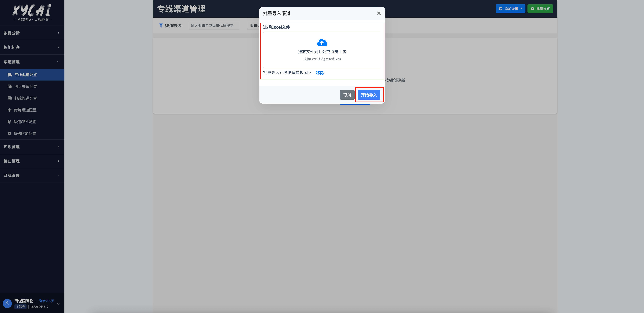Click the 取消 button

(x=347, y=95)
